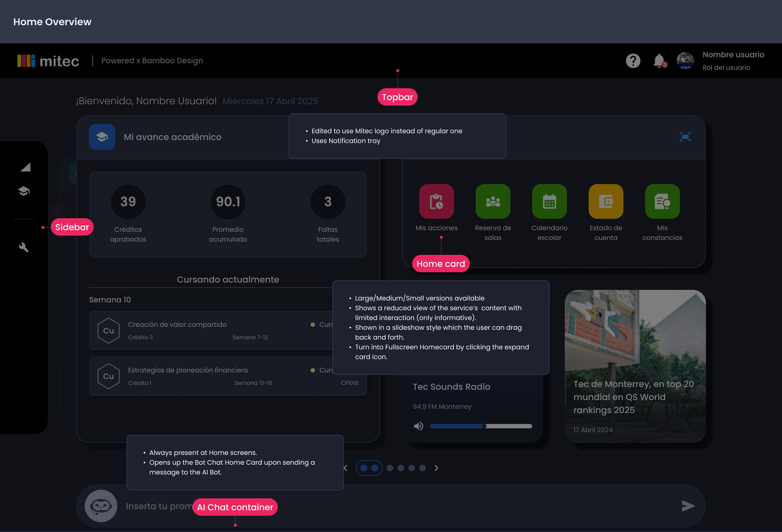Click the Semana 10 heading
Image resolution: width=782 pixels, height=532 pixels.
(110, 300)
